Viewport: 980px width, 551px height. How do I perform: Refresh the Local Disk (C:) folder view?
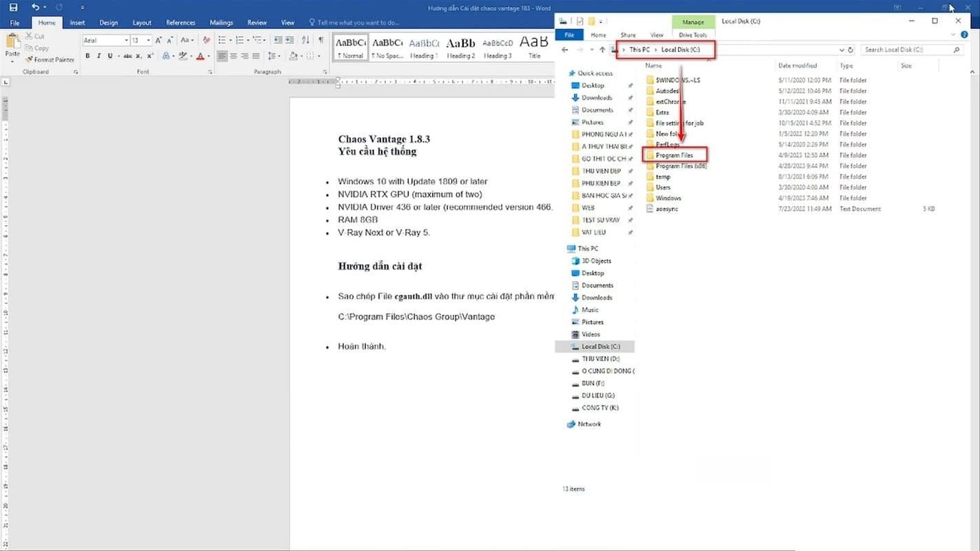pyautogui.click(x=850, y=50)
